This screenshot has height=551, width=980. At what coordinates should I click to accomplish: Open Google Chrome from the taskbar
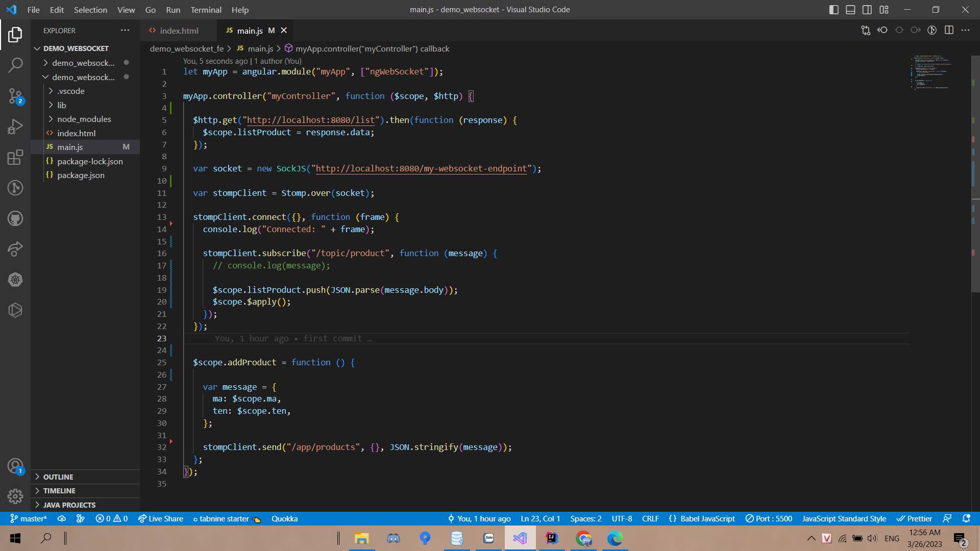coord(583,538)
